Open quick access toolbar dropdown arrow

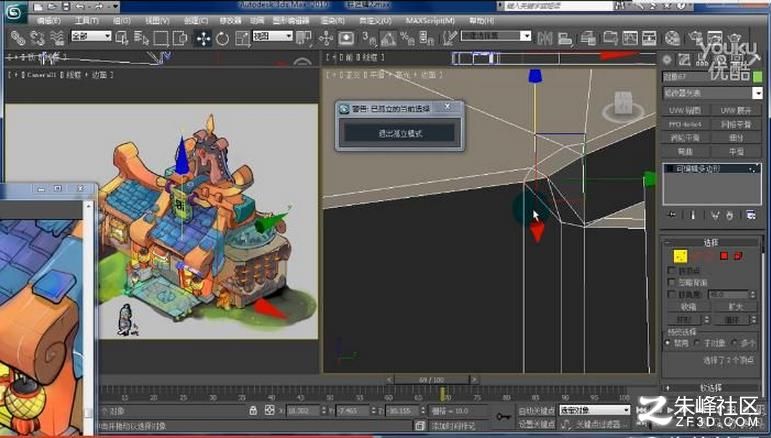116,7
